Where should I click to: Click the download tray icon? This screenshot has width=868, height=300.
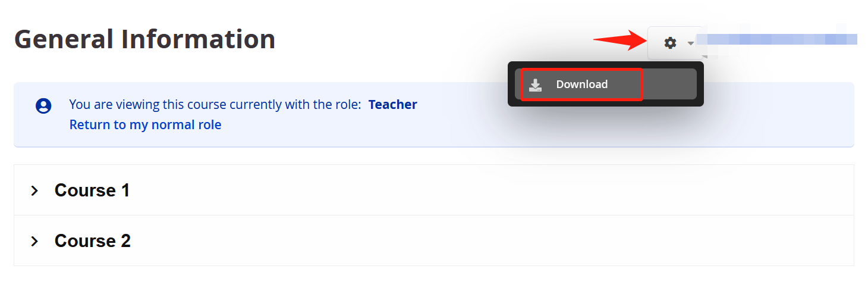click(535, 85)
